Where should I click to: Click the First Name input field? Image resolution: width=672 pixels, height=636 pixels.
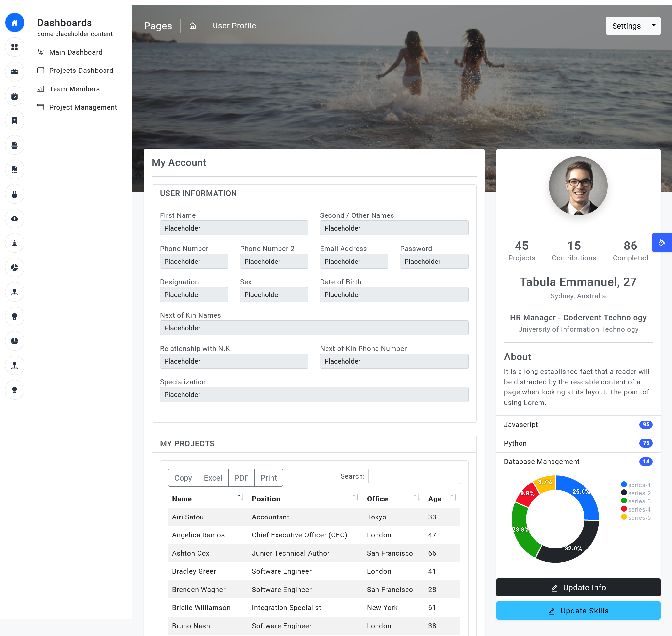point(234,228)
